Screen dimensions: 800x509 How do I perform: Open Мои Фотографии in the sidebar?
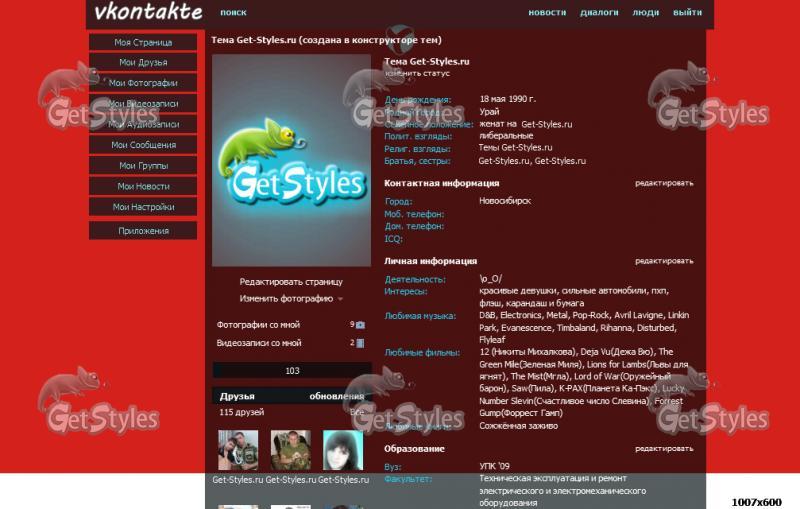click(x=143, y=83)
